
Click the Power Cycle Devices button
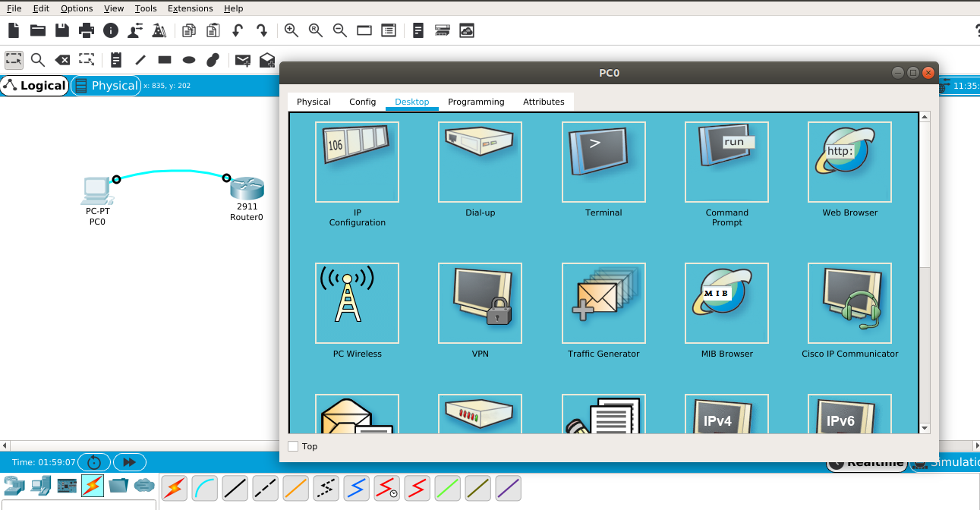94,462
